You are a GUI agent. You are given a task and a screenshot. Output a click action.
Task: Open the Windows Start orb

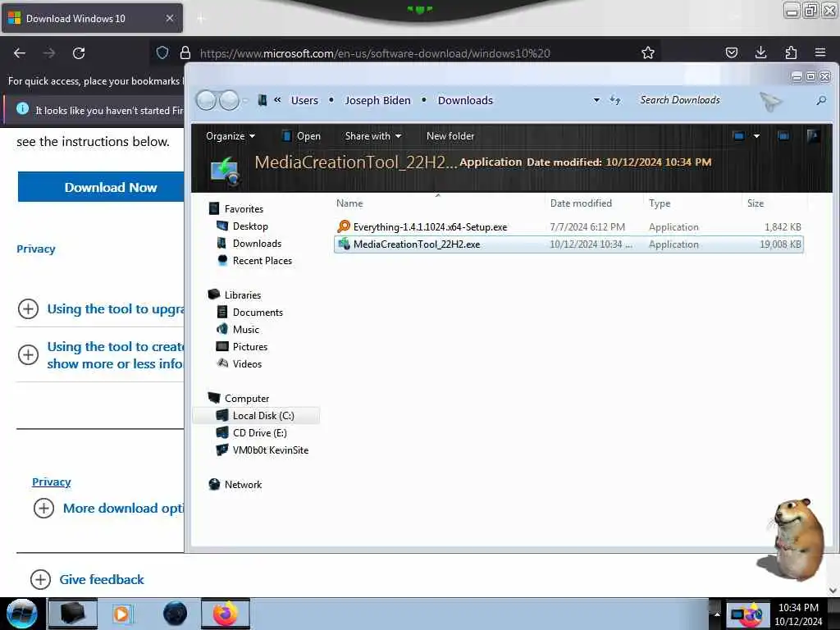point(21,614)
